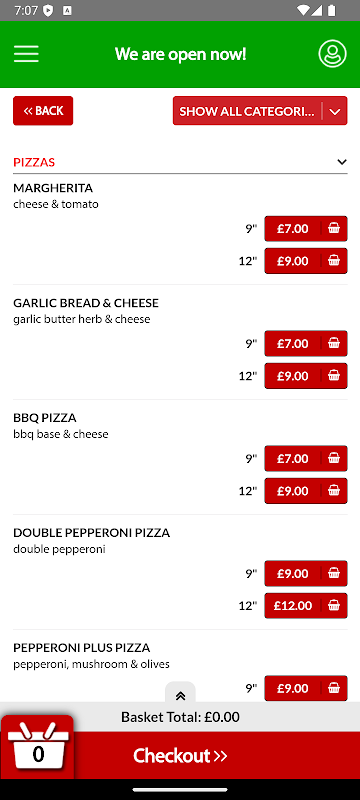Select 9" BBQ Pizza £7.00 button
Image resolution: width=360 pixels, height=800 pixels.
coord(306,458)
